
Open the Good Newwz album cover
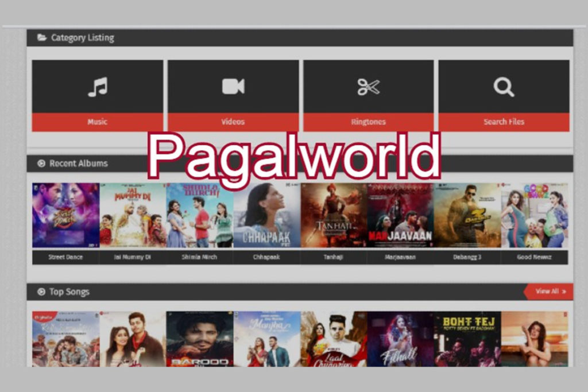tap(535, 215)
